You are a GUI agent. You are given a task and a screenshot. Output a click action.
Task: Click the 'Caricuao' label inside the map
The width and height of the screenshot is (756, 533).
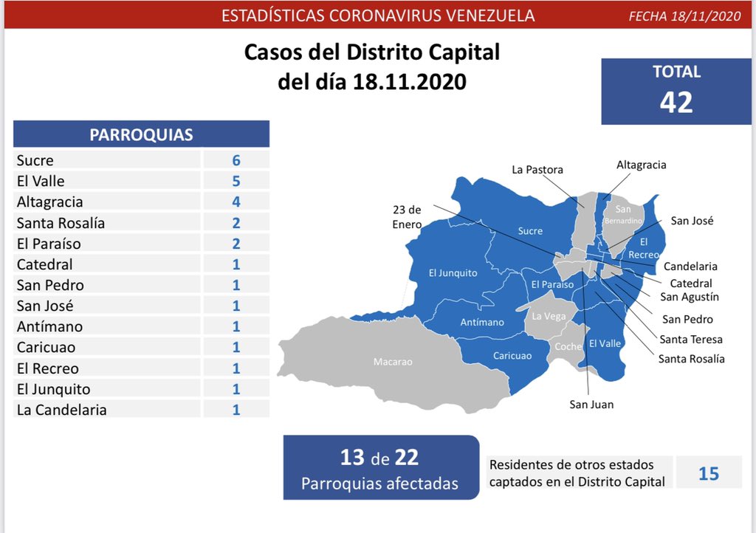pyautogui.click(x=512, y=356)
